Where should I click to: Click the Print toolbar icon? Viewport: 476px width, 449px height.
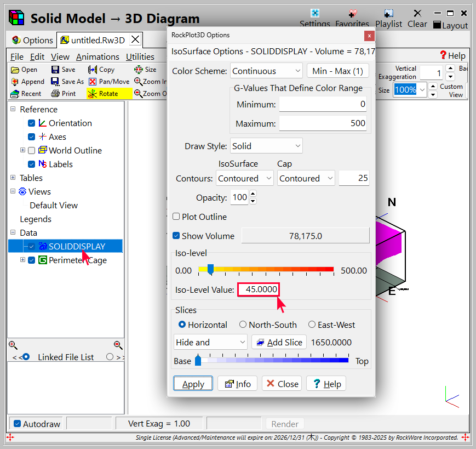tap(55, 94)
